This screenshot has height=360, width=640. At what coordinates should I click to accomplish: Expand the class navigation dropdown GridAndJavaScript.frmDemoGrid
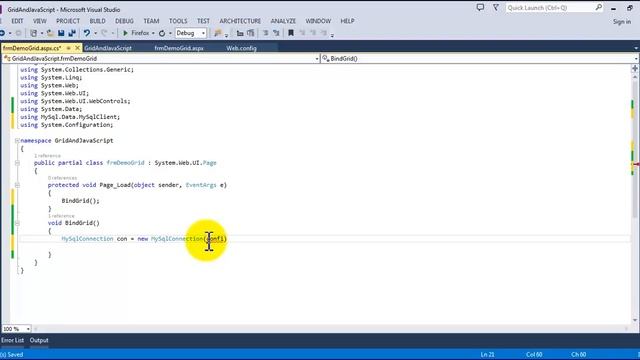click(x=317, y=59)
